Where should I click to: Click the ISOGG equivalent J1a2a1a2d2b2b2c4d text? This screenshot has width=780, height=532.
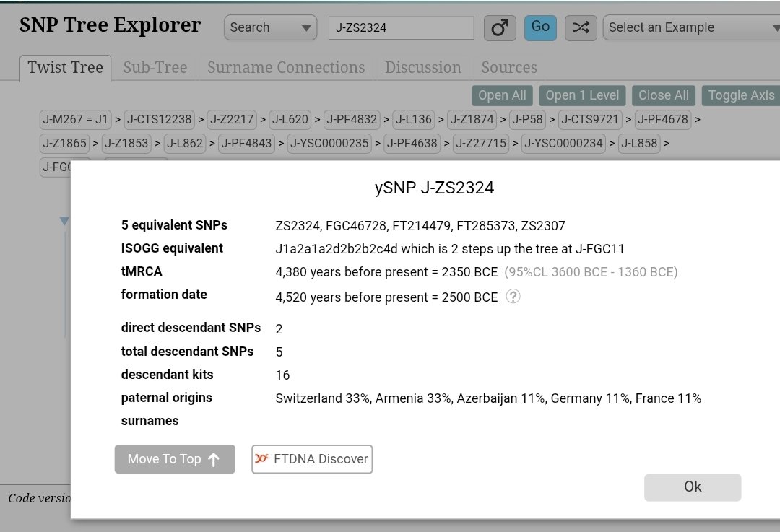450,249
